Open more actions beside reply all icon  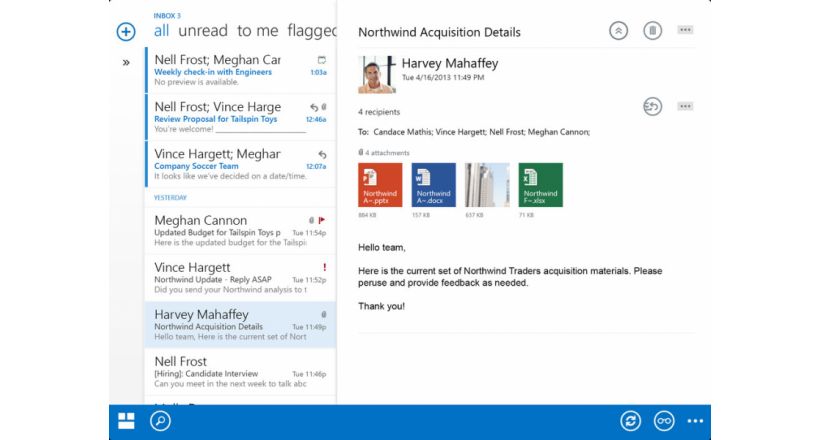coord(685,106)
